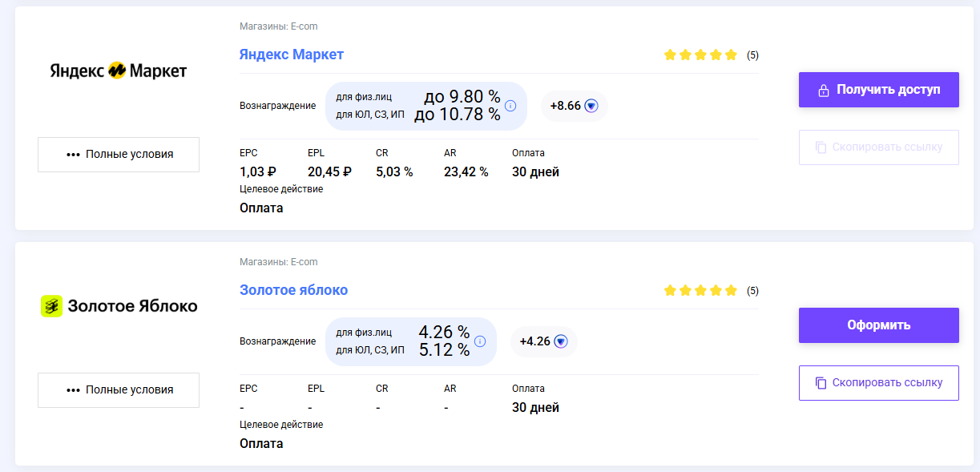Image resolution: width=980 pixels, height=472 pixels.
Task: Click Магазины: E-com category above Яндекс Маркет
Action: pyautogui.click(x=279, y=26)
